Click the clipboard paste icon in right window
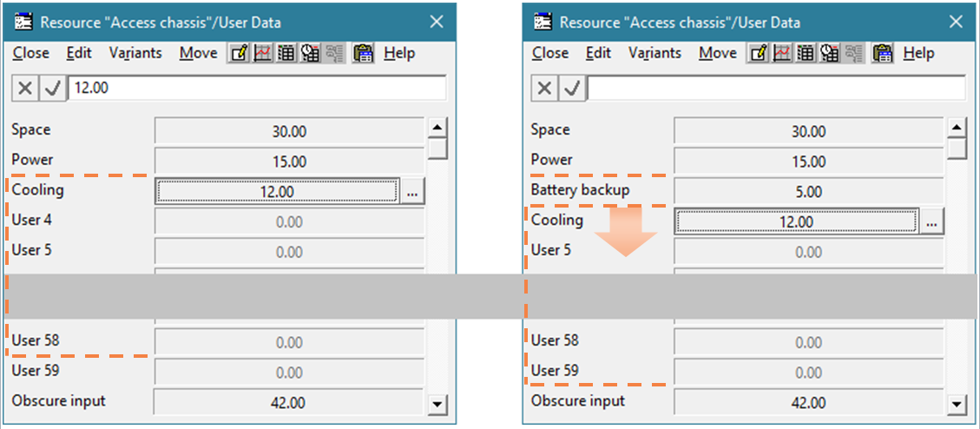 pyautogui.click(x=883, y=53)
